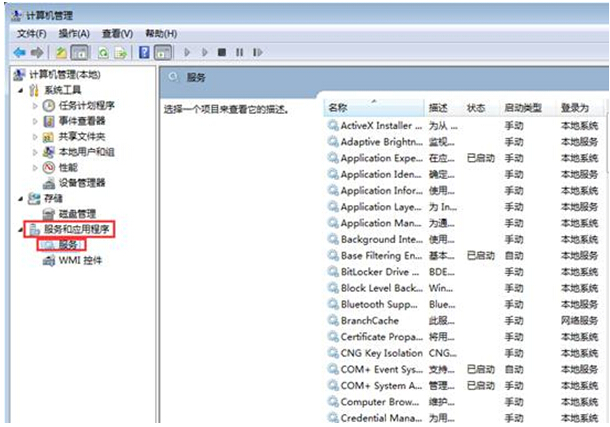This screenshot has width=610, height=427.
Task: Select the ActiveX Installer service row
Action: point(463,126)
